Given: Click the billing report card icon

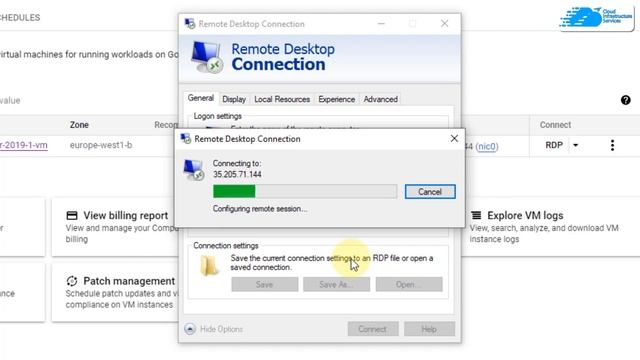Looking at the screenshot, I should [x=72, y=216].
